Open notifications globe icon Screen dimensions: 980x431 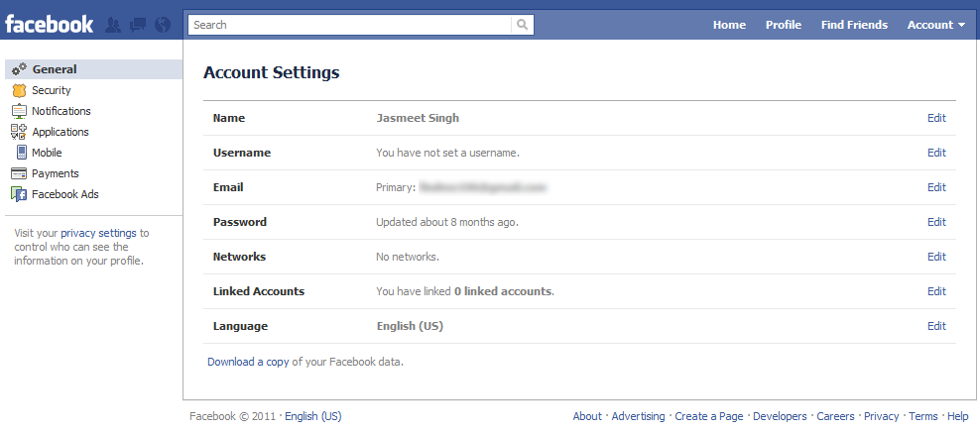coord(163,25)
